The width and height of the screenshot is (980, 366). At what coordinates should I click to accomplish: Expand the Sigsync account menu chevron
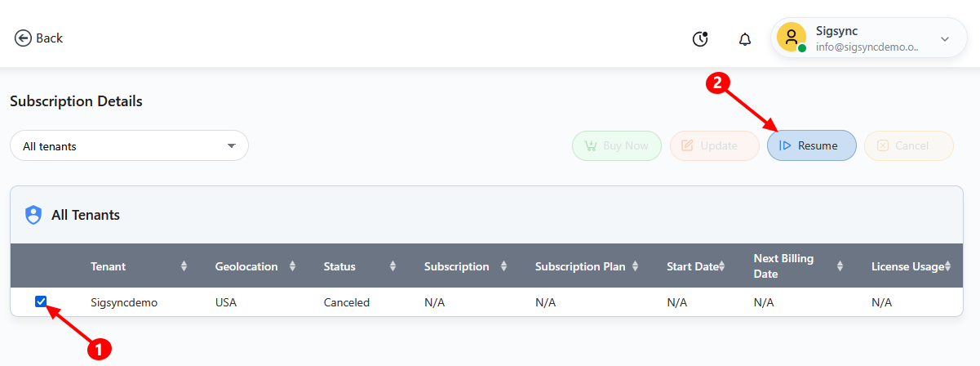945,38
